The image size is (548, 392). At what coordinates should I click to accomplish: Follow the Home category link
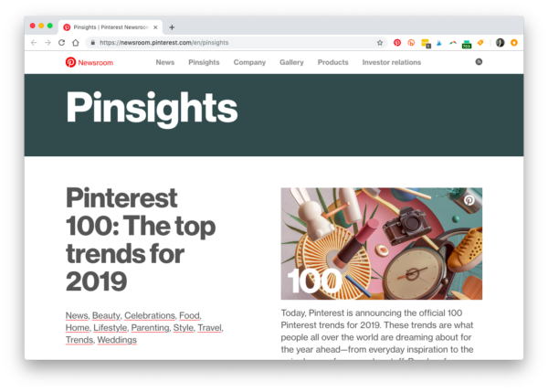pos(78,328)
